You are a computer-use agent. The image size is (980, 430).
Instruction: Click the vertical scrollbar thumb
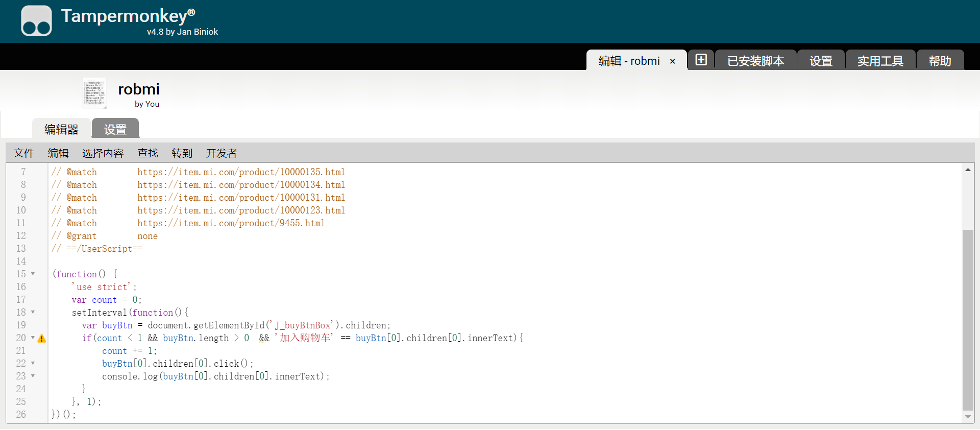pyautogui.click(x=968, y=320)
